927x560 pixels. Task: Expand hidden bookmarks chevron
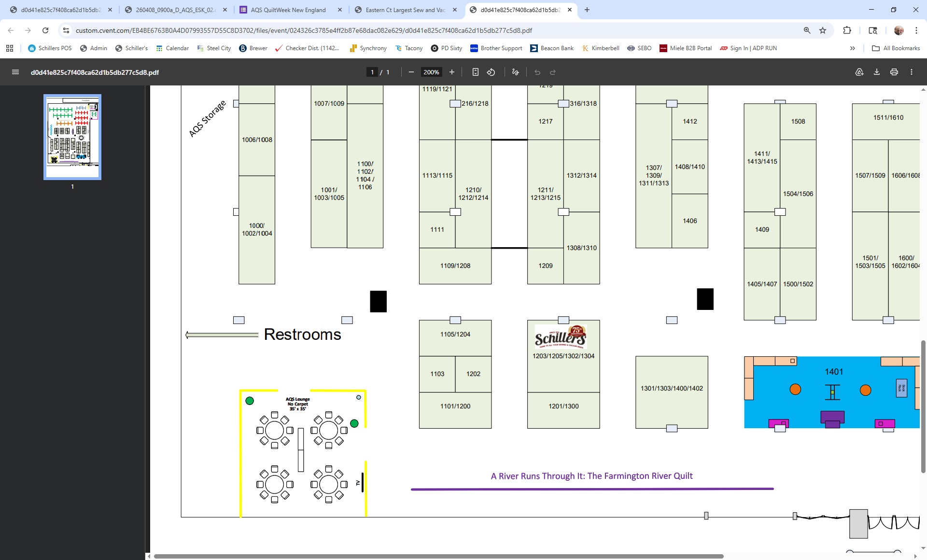point(852,48)
